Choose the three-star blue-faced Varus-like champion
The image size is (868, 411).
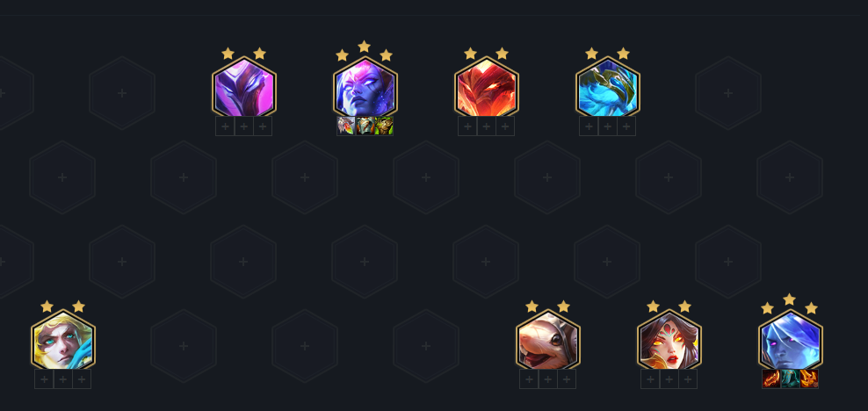791,342
